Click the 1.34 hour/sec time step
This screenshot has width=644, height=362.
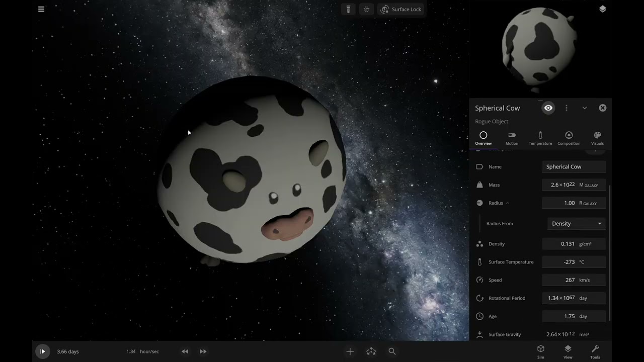pyautogui.click(x=142, y=351)
